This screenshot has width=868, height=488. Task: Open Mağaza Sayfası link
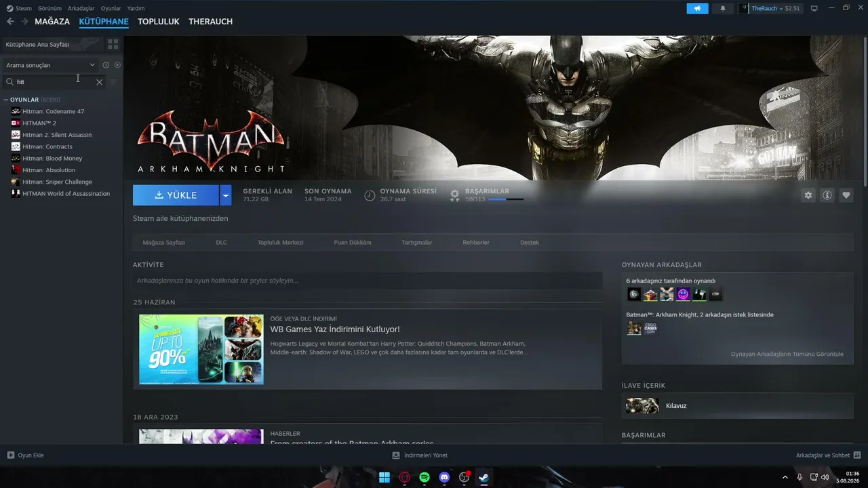[x=164, y=243]
